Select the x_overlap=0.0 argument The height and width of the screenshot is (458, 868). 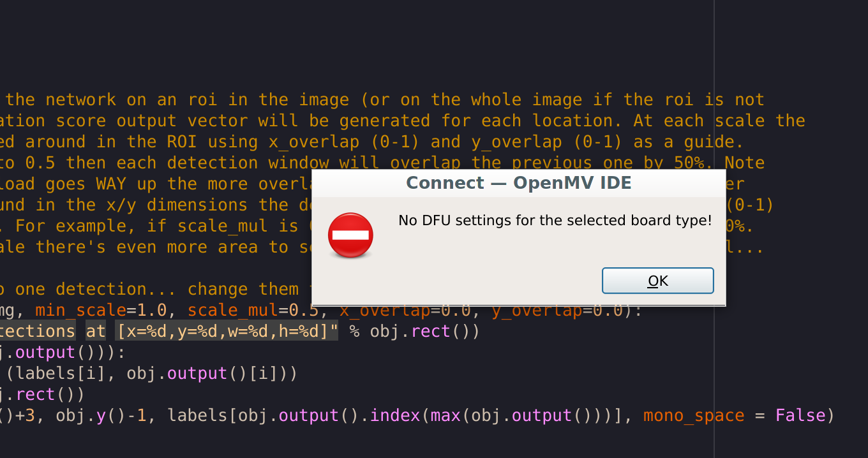coord(407,311)
